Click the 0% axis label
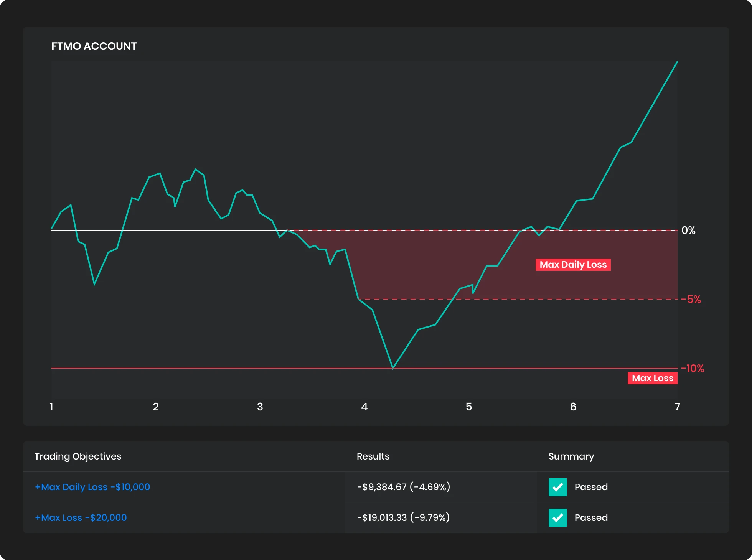Image resolution: width=752 pixels, height=560 pixels. point(688,231)
